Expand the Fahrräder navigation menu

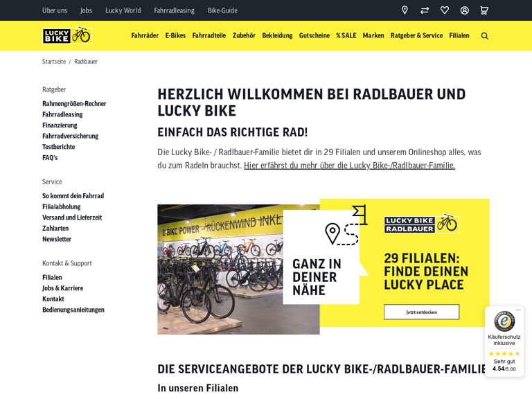point(145,36)
